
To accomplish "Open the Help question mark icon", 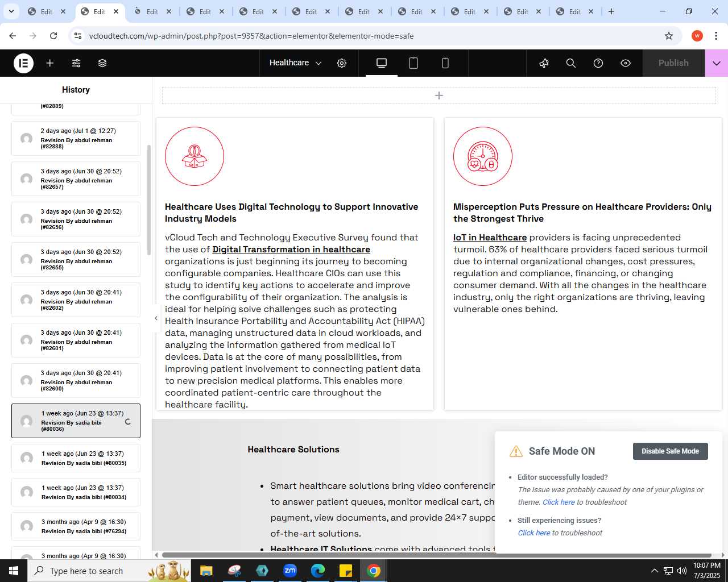I will 598,63.
